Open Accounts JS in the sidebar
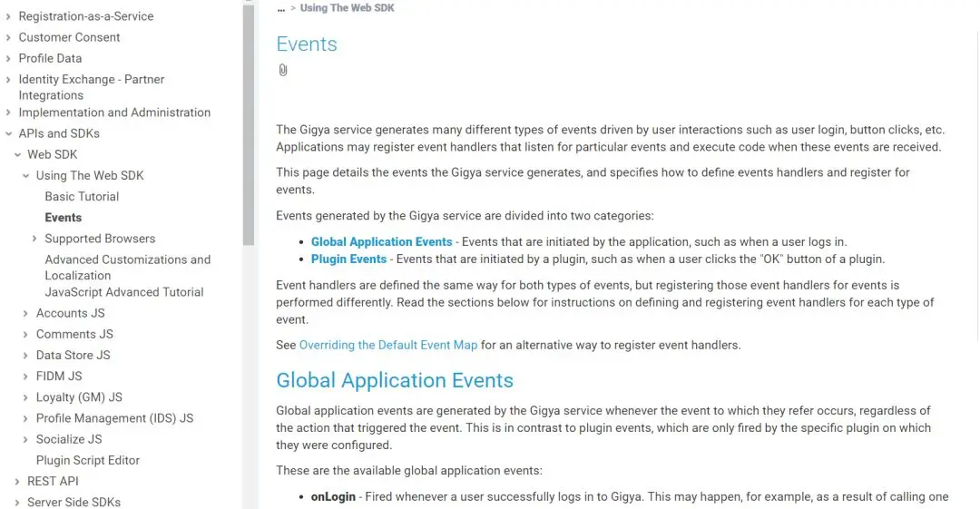The image size is (980, 509). point(71,313)
